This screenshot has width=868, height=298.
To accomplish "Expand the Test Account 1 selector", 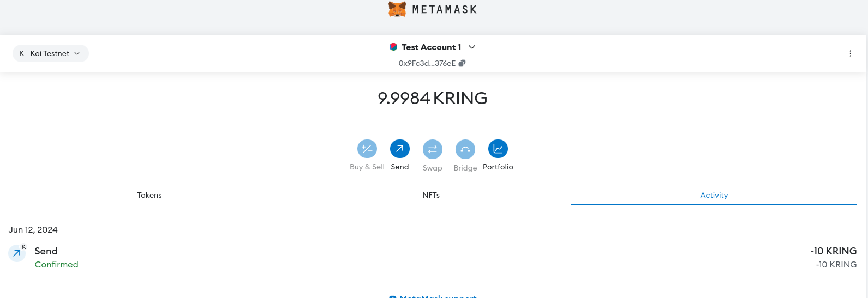I will [x=472, y=47].
